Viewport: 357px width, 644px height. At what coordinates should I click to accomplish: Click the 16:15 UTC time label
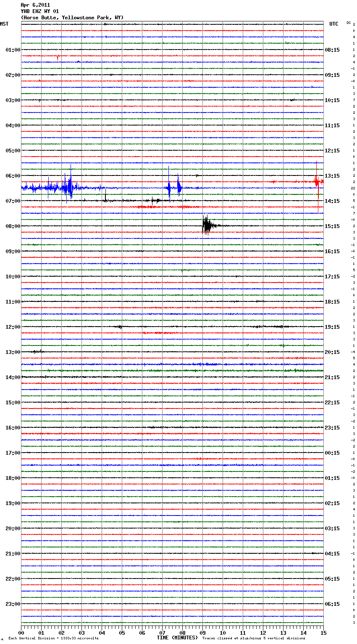click(332, 251)
